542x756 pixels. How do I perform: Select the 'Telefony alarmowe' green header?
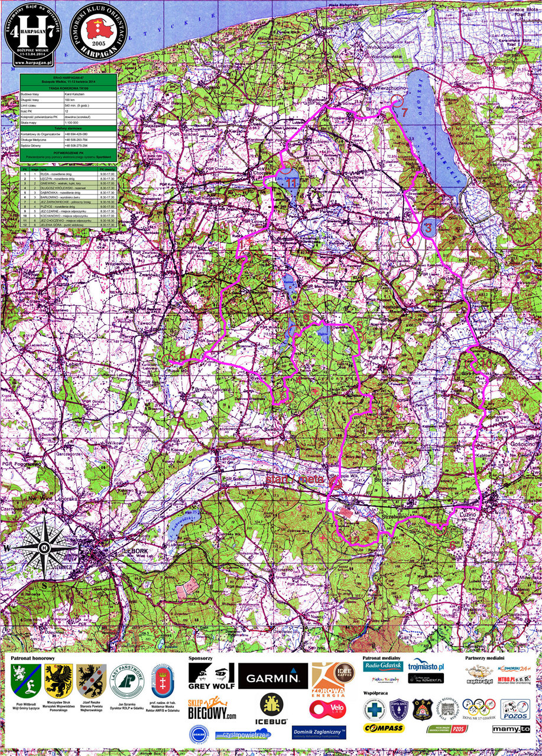tap(69, 128)
